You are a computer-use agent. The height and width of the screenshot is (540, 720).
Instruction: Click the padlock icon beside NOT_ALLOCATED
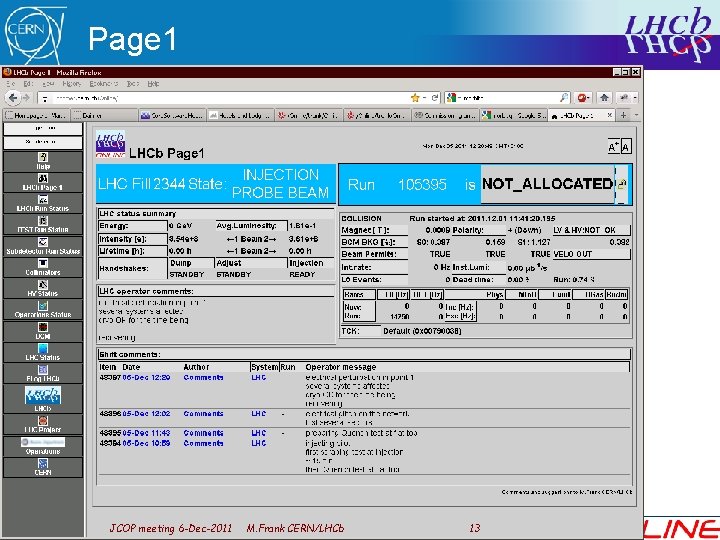pyautogui.click(x=622, y=185)
